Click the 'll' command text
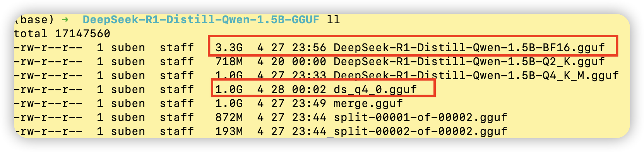Screen dimensions: 644x152 333,20
